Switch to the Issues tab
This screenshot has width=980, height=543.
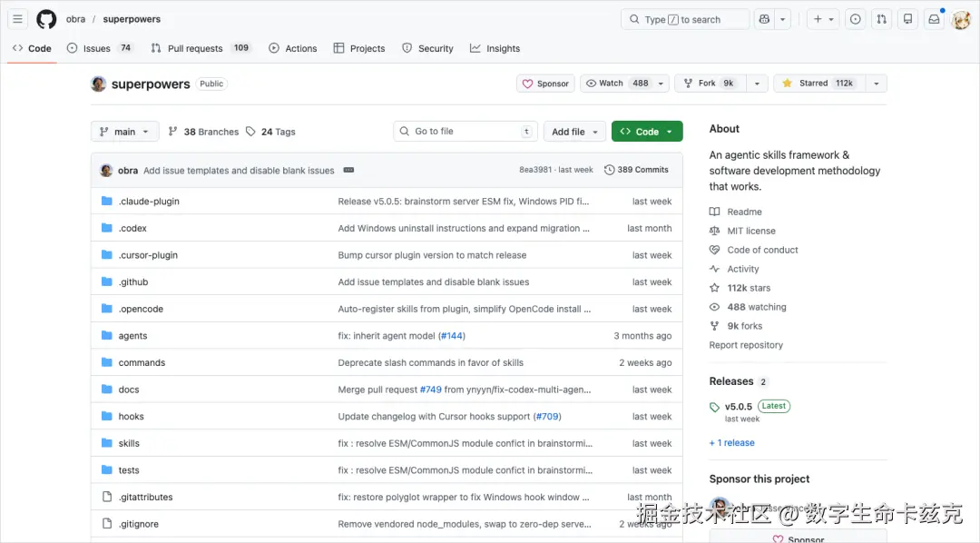pyautogui.click(x=100, y=48)
